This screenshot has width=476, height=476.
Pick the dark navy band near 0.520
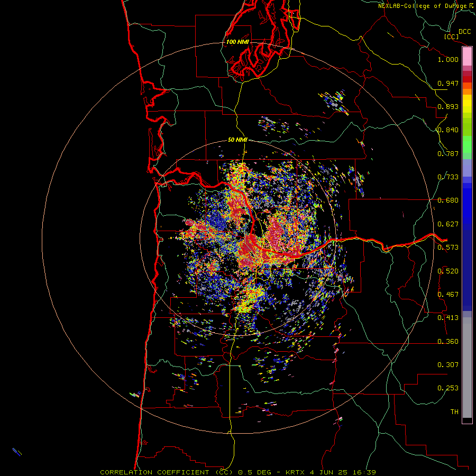point(467,268)
